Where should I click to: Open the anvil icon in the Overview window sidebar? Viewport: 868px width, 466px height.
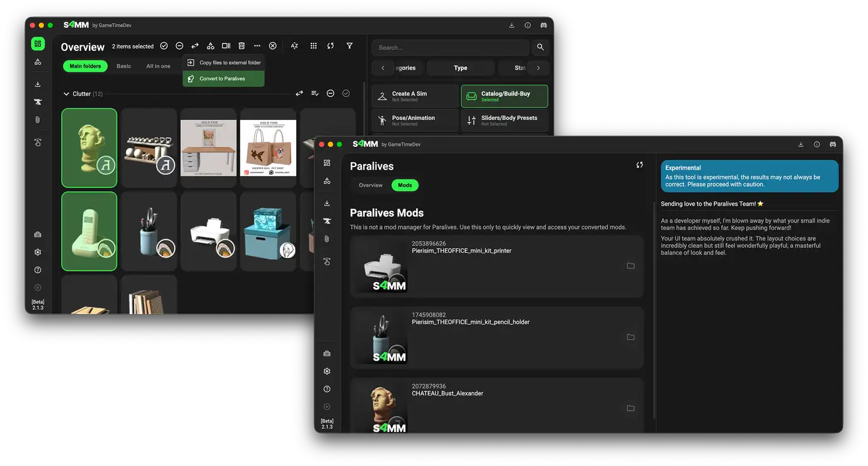coord(38,102)
